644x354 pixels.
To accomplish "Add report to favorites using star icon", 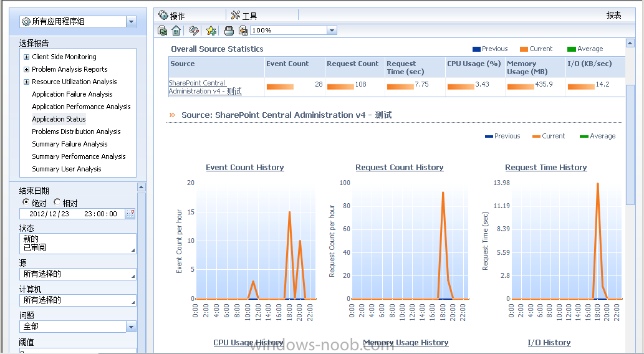I will point(211,31).
